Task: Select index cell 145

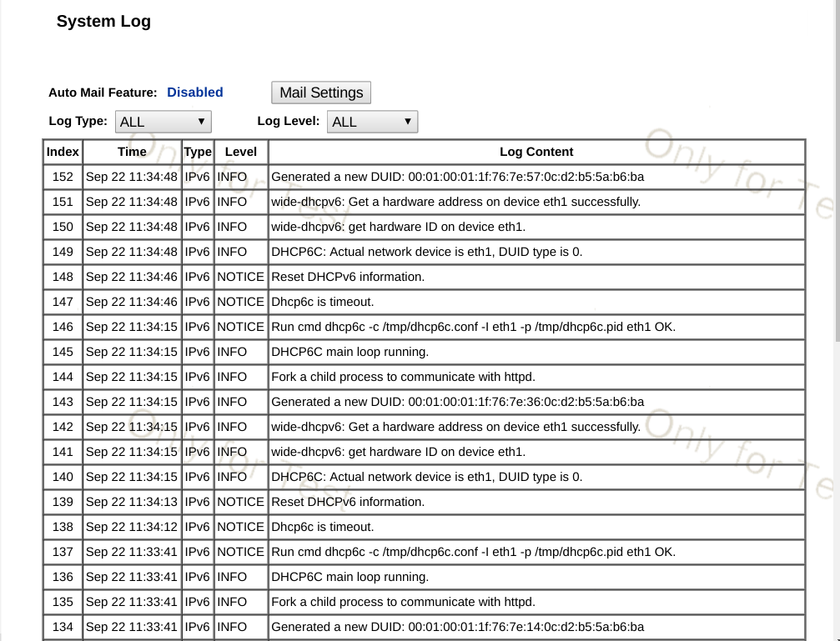Action: 63,352
